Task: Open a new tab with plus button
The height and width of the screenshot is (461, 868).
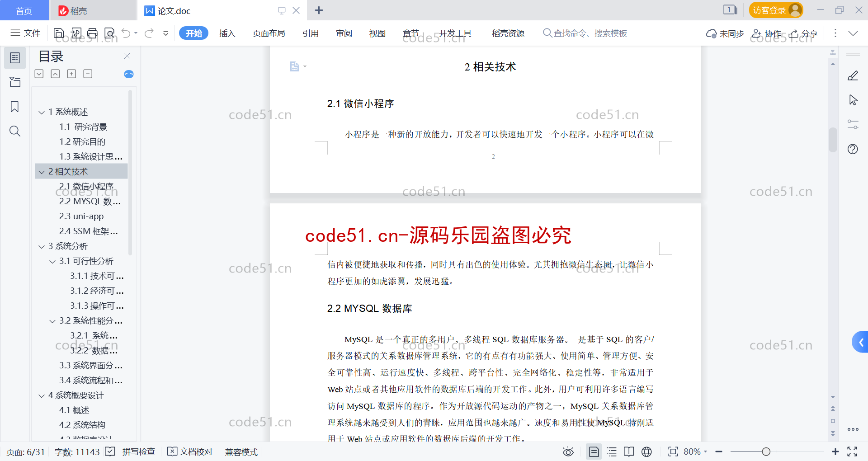Action: 319,10
